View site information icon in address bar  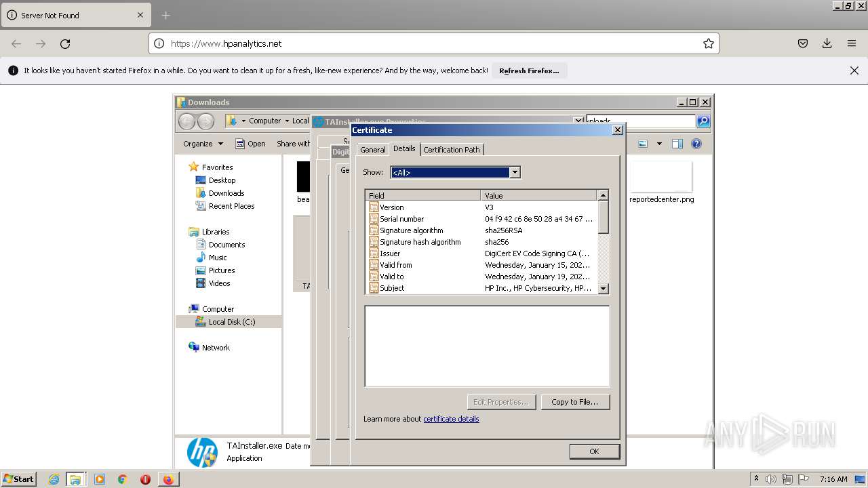(159, 43)
